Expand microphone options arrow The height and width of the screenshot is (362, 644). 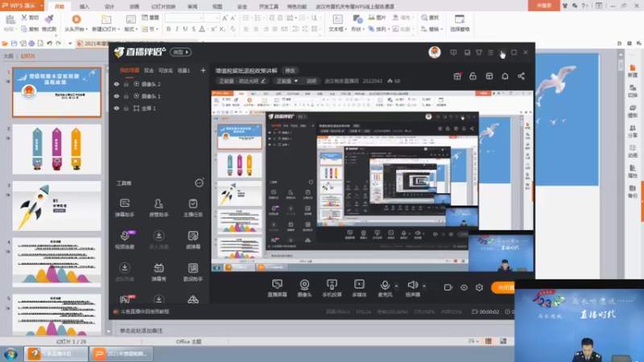396,286
